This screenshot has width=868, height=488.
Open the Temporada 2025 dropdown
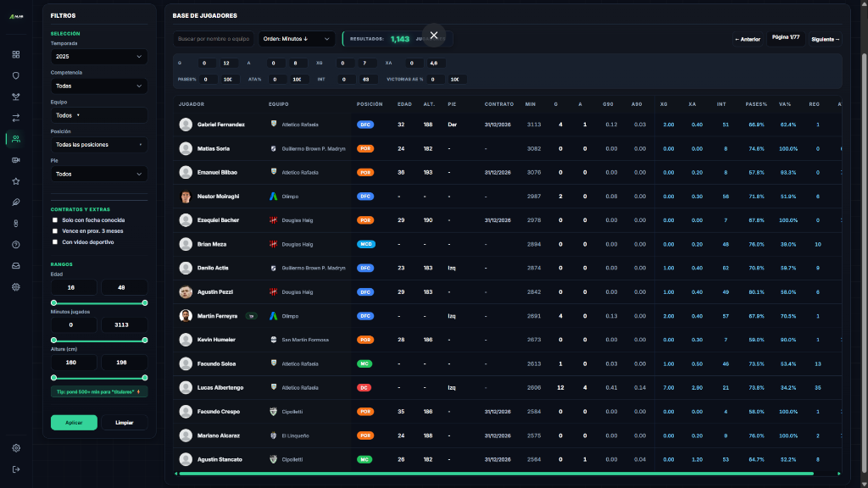(x=98, y=56)
